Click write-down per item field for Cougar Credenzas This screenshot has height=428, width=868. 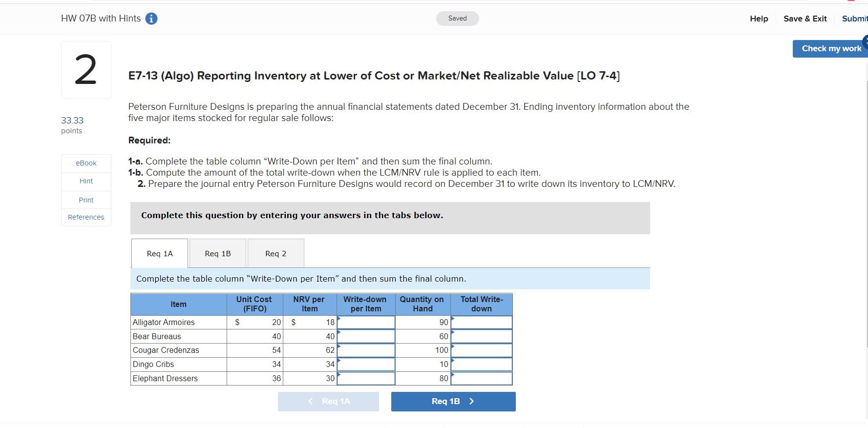pos(366,350)
